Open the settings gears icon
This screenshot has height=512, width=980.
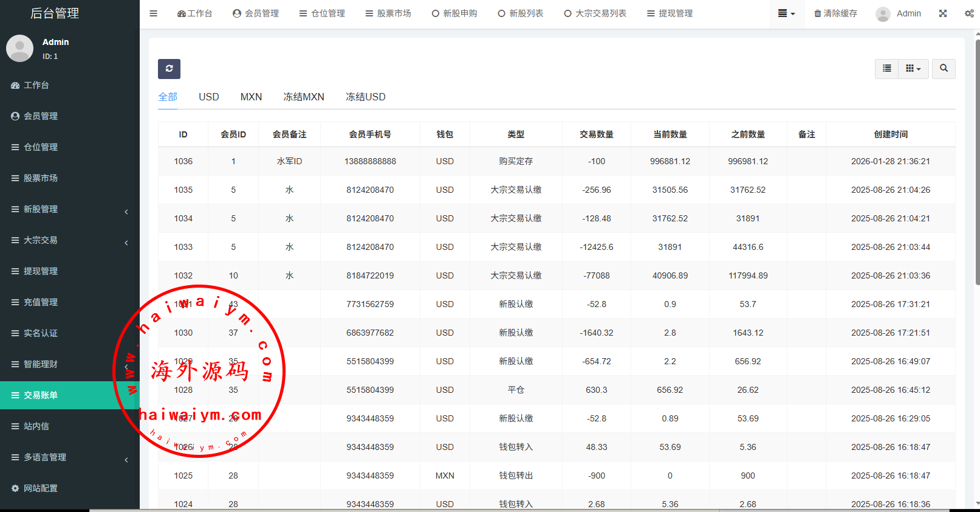point(969,13)
